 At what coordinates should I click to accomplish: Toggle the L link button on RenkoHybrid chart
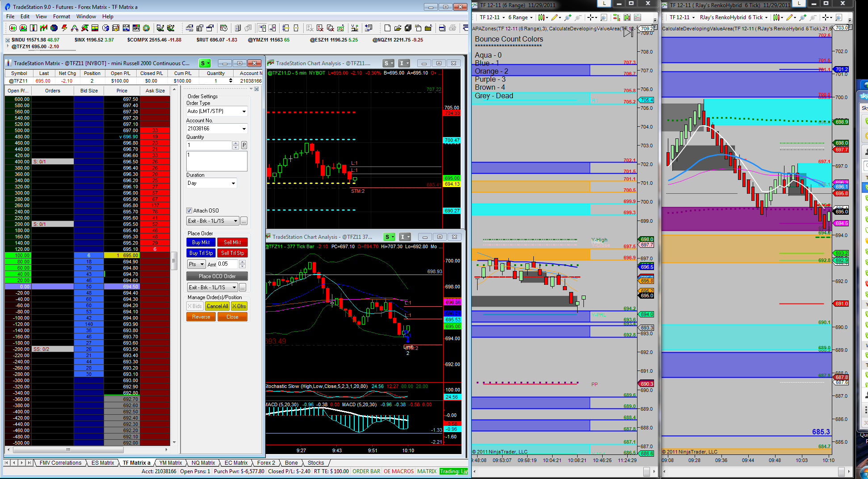coord(799,3)
